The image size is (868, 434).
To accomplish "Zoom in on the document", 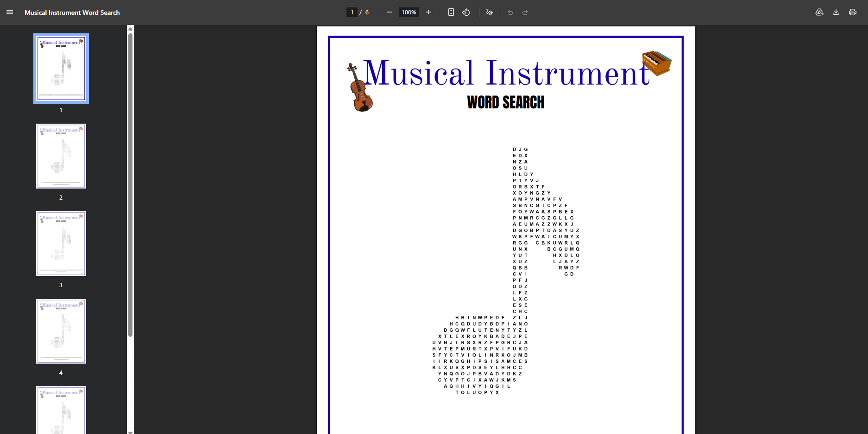I will click(x=428, y=12).
